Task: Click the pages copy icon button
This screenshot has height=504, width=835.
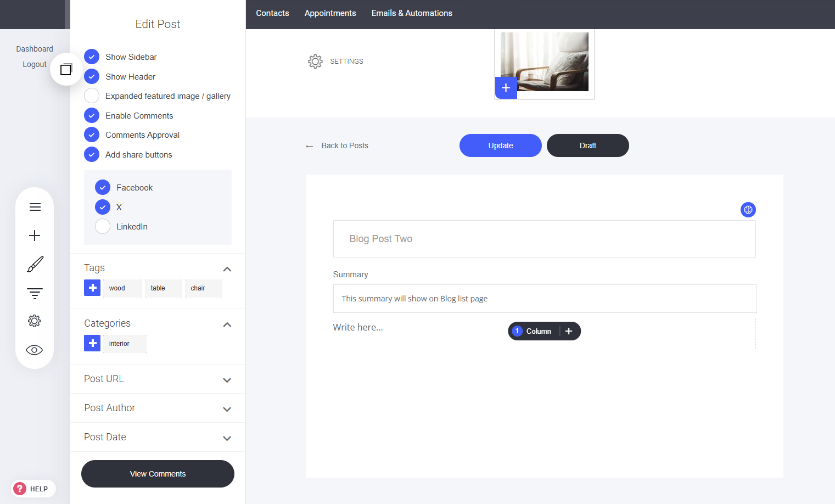Action: click(x=66, y=69)
